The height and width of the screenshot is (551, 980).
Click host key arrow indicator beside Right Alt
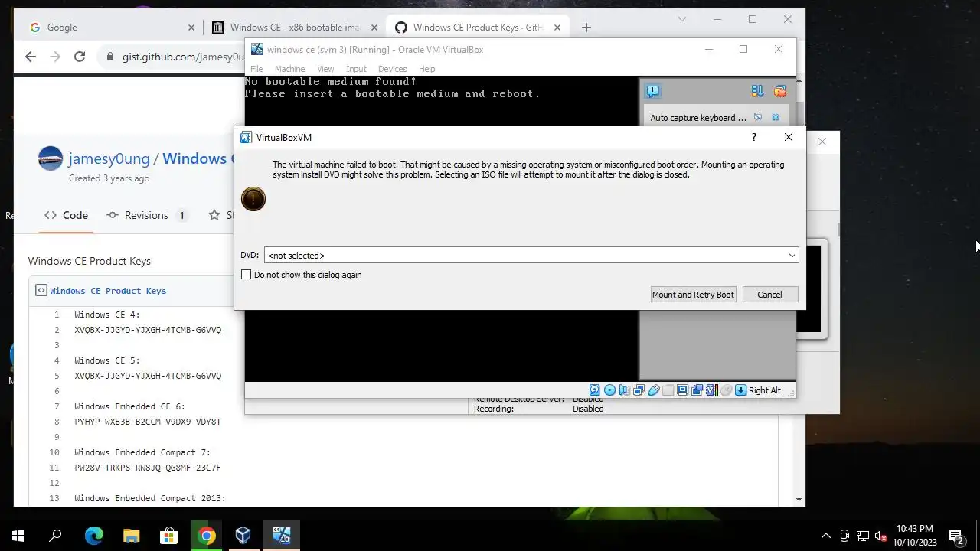point(740,390)
